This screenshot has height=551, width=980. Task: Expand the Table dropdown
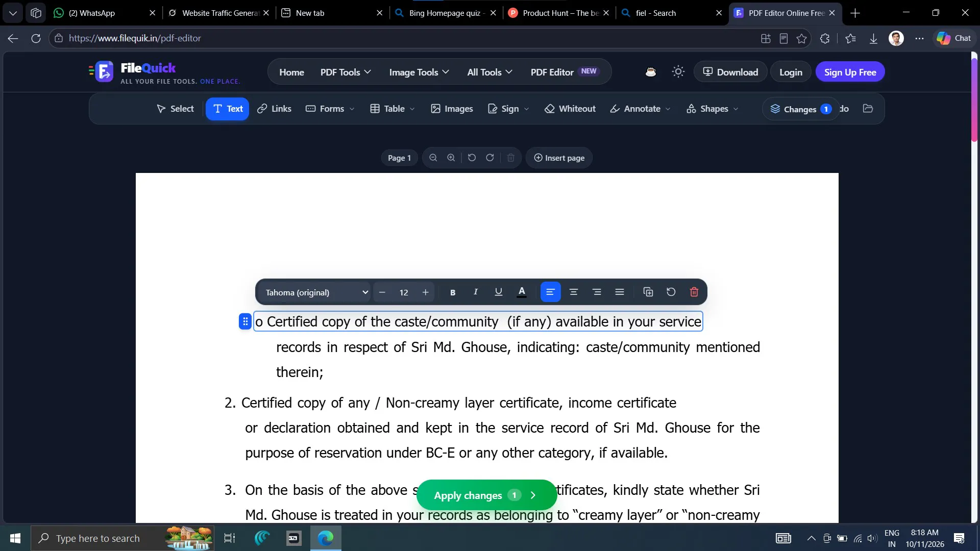[x=393, y=109]
